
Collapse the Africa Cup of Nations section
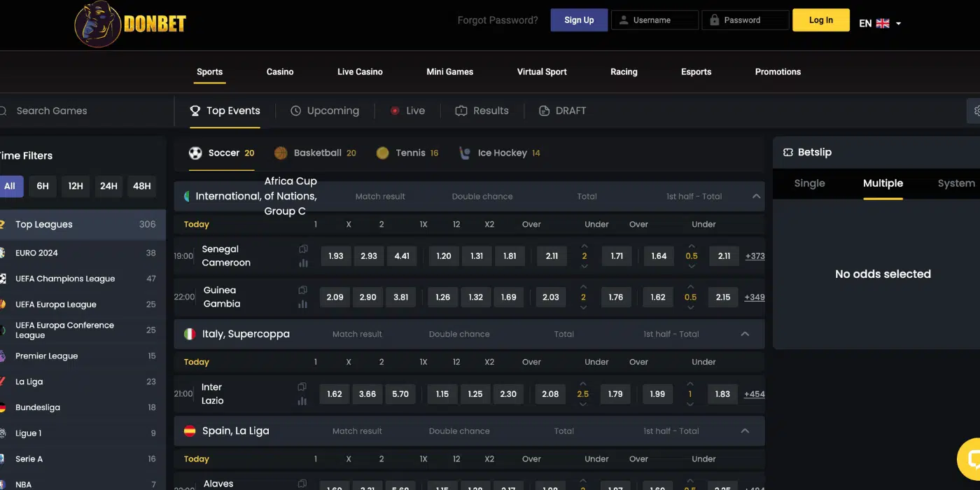point(756,196)
